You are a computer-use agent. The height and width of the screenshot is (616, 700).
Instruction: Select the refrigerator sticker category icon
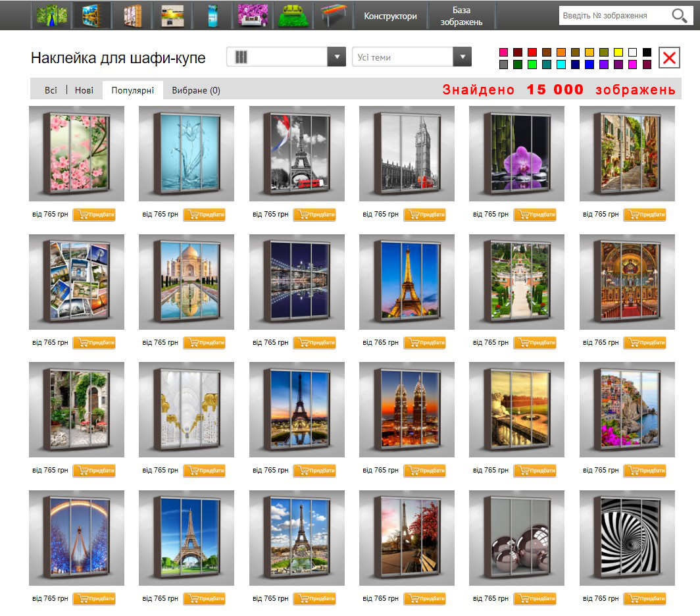click(212, 15)
